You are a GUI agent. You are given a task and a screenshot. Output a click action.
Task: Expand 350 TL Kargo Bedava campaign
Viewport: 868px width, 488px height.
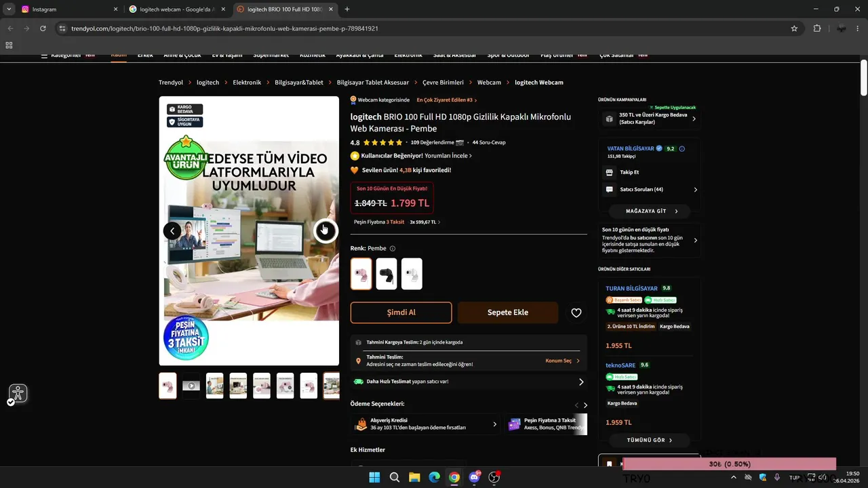tap(650, 119)
